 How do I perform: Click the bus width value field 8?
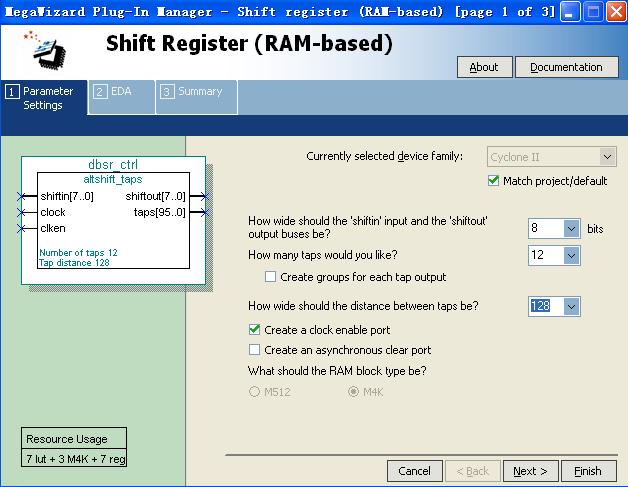pos(546,229)
